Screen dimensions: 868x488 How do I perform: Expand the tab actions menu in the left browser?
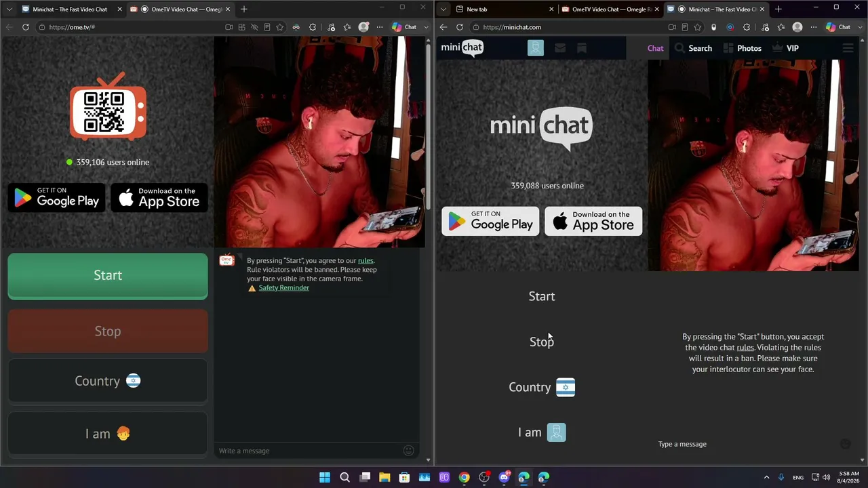coord(9,9)
